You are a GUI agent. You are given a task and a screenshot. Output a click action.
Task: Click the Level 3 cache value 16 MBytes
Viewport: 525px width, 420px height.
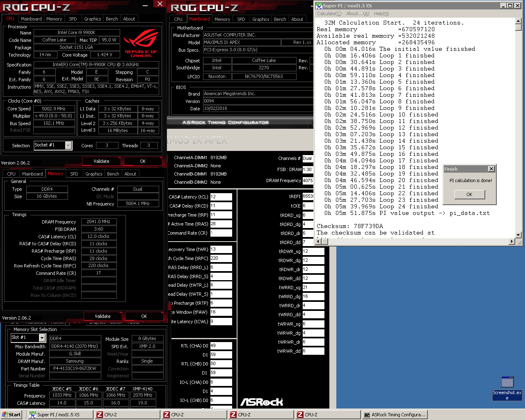pyautogui.click(x=118, y=130)
